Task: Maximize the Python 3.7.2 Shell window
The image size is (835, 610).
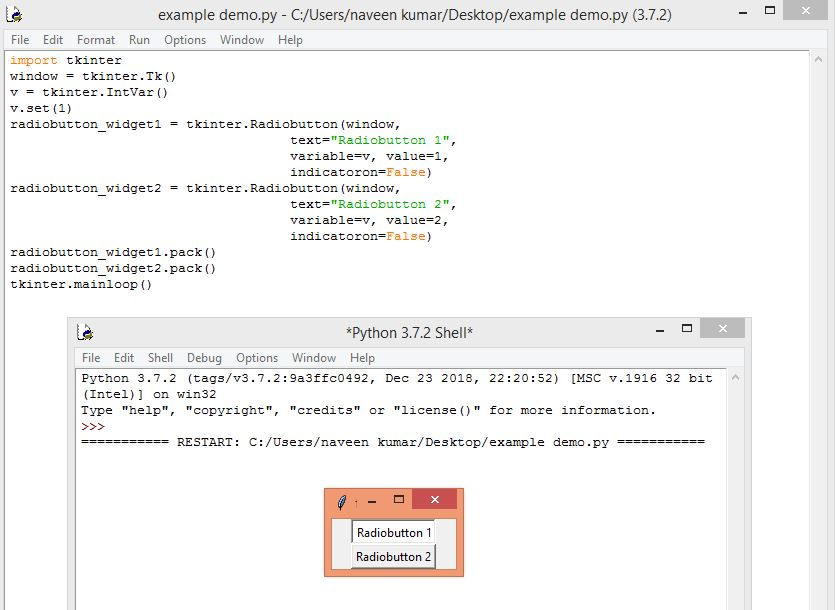Action: (x=687, y=329)
